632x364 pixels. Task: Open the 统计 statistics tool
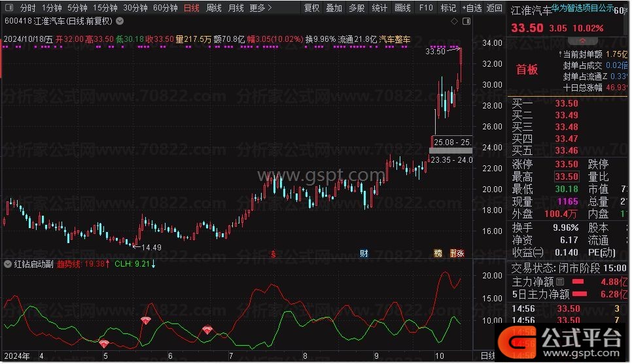click(x=379, y=8)
